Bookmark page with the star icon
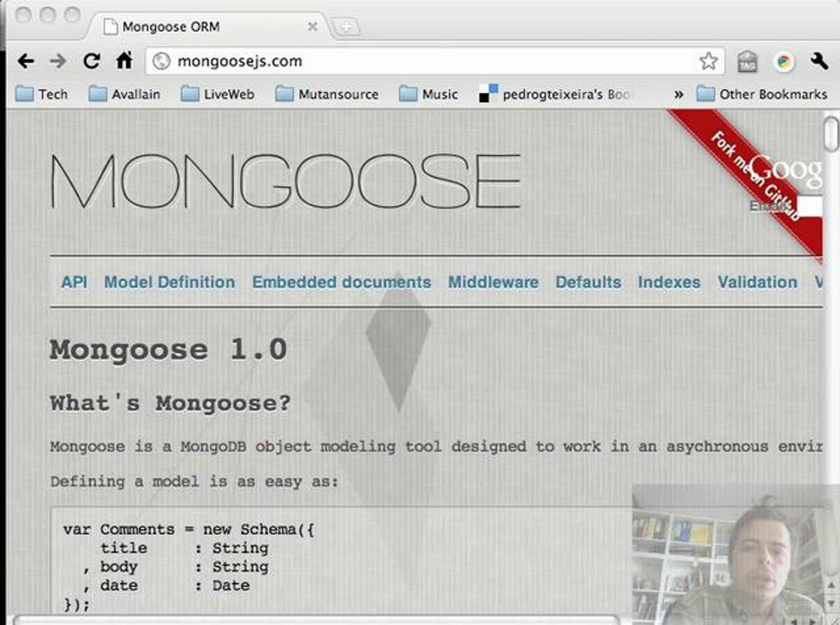 (x=708, y=61)
